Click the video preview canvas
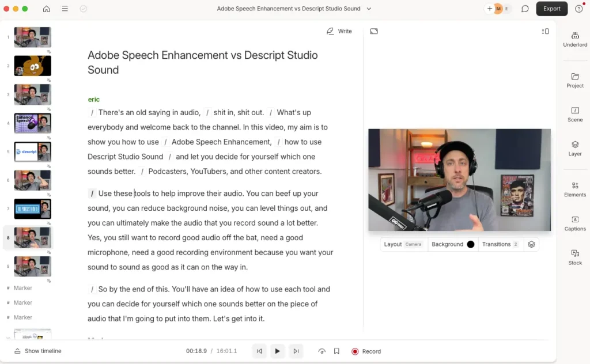590x364 pixels. 459,180
